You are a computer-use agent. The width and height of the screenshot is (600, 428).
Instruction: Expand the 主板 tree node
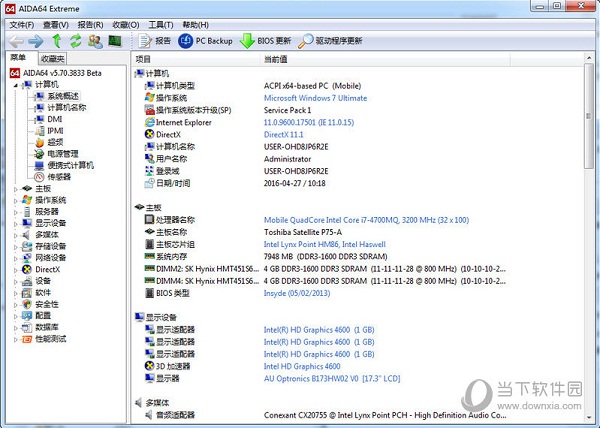tap(16, 189)
